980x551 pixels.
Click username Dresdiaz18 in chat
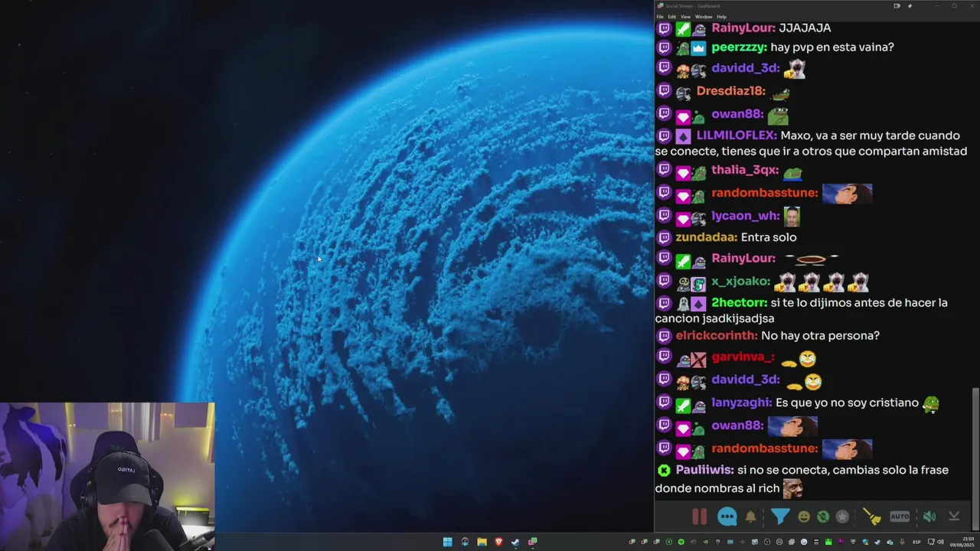pos(730,91)
